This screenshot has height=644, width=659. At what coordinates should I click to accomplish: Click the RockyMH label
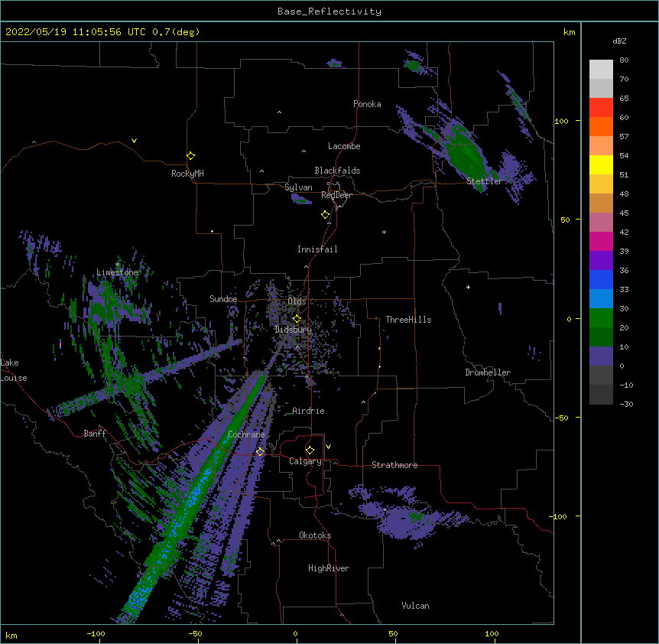click(x=187, y=174)
